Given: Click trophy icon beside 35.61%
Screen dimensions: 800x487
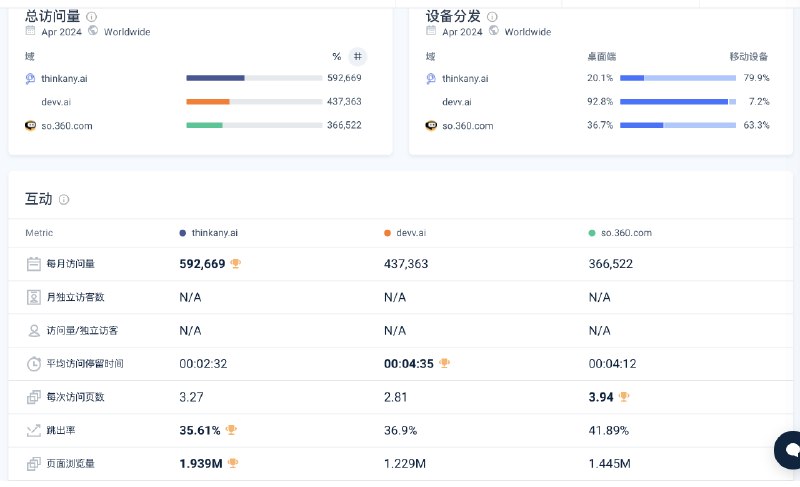Looking at the screenshot, I should [231, 430].
